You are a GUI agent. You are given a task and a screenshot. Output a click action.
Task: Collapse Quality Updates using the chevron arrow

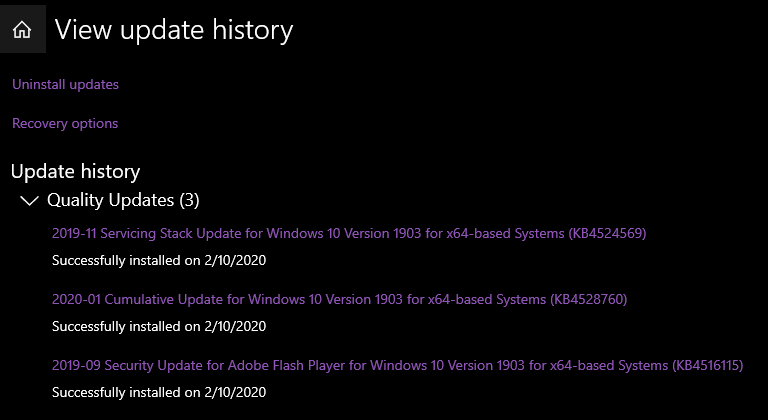coord(29,200)
